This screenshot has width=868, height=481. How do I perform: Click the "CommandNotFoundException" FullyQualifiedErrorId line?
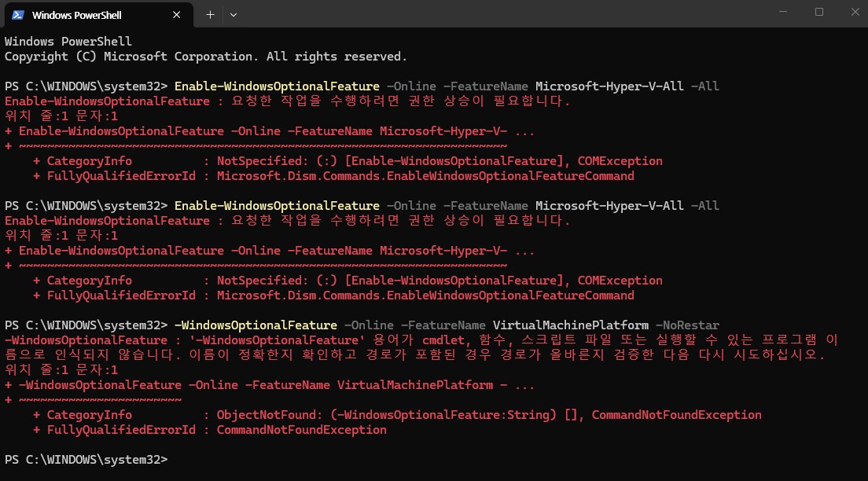coord(209,430)
